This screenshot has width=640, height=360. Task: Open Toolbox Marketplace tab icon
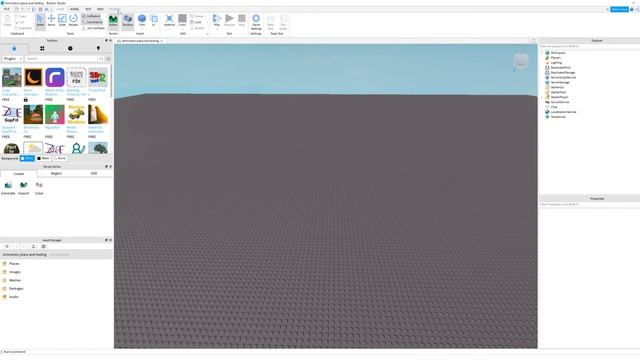14,48
